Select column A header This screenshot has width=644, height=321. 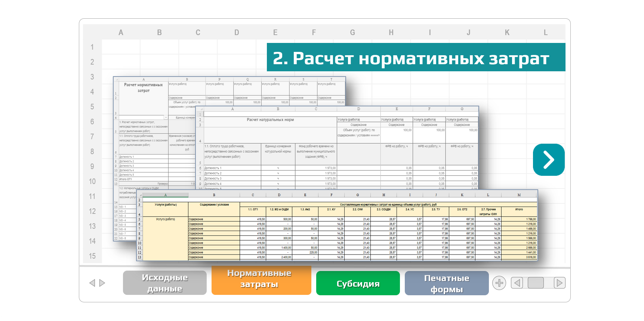tap(121, 32)
